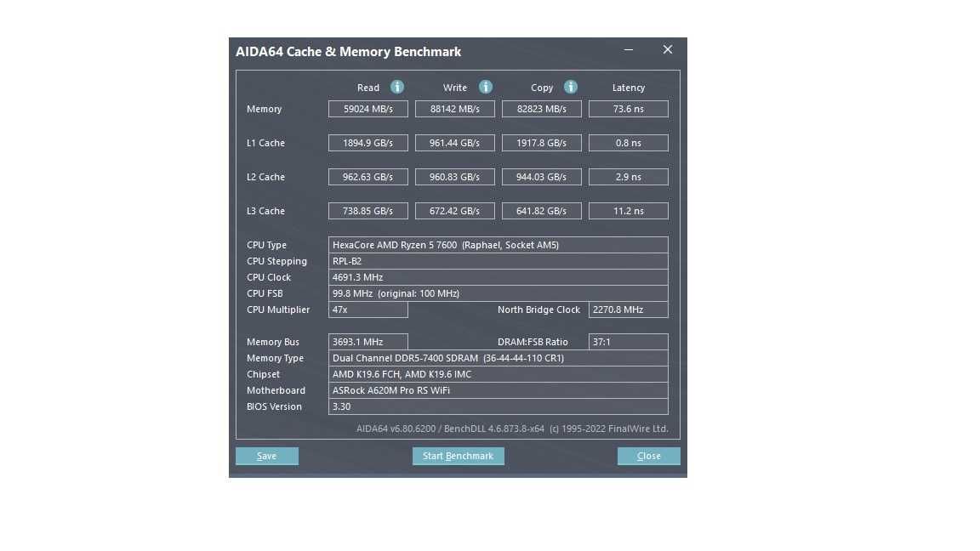980x551 pixels.
Task: Save the benchmark results
Action: coord(267,456)
